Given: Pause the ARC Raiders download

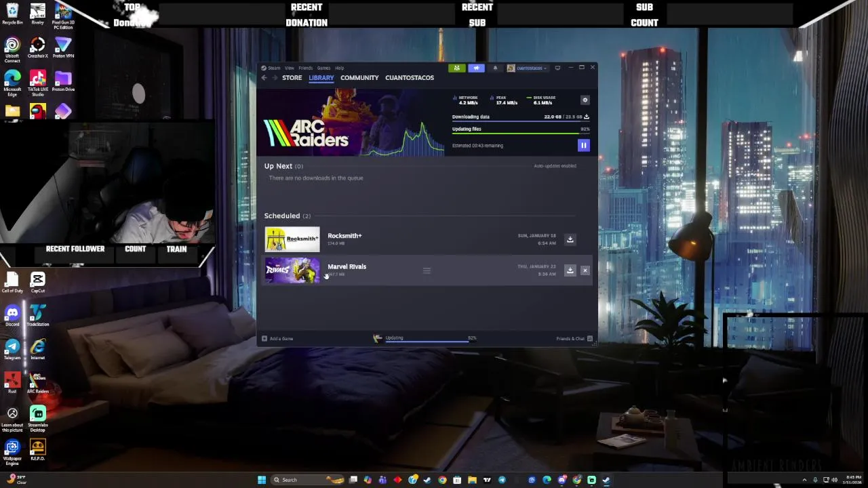Looking at the screenshot, I should [x=583, y=145].
